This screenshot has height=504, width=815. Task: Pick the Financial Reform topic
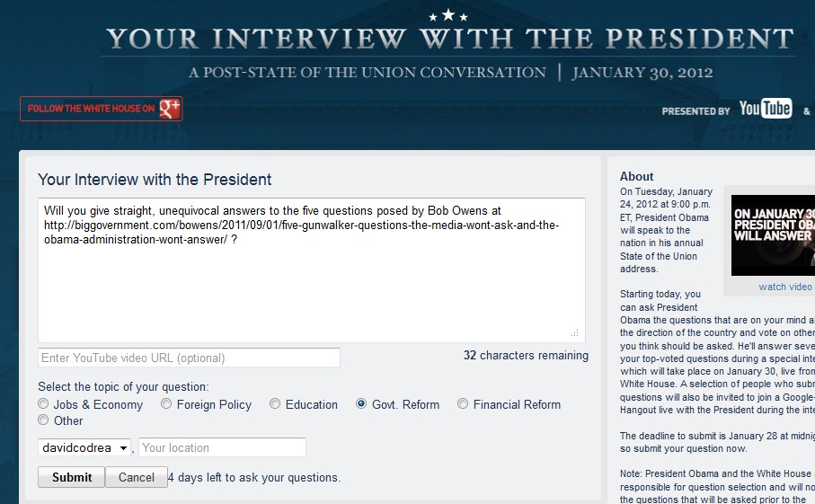pyautogui.click(x=463, y=404)
